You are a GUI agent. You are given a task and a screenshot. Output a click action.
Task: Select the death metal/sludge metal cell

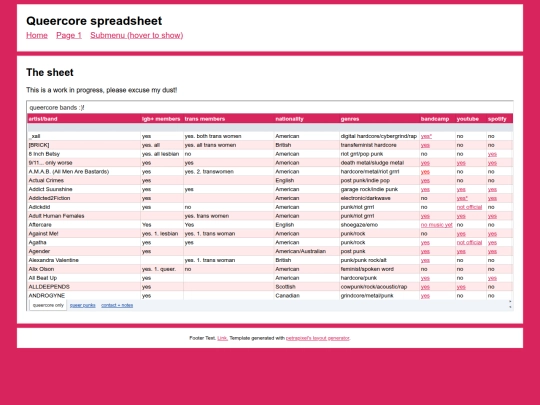[x=379, y=163]
